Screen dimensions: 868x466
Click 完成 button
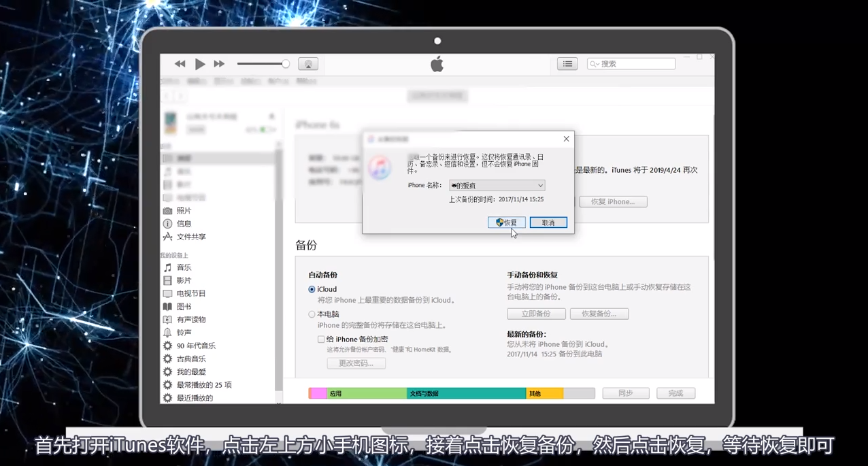(x=675, y=393)
